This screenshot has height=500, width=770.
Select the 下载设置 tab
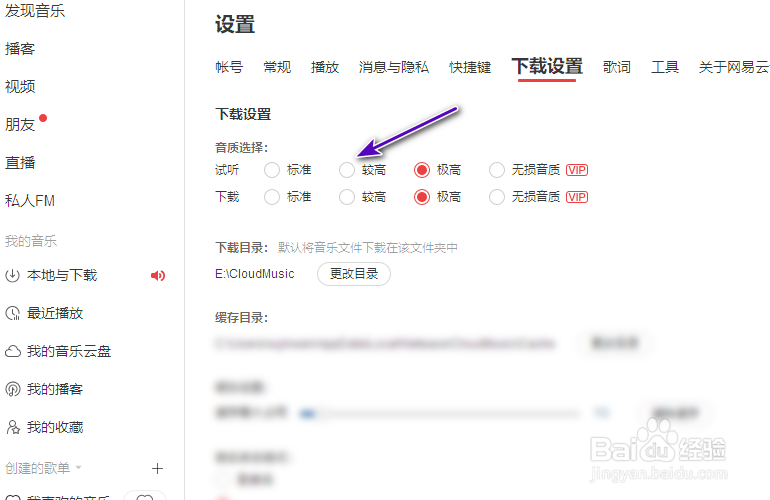[x=547, y=66]
